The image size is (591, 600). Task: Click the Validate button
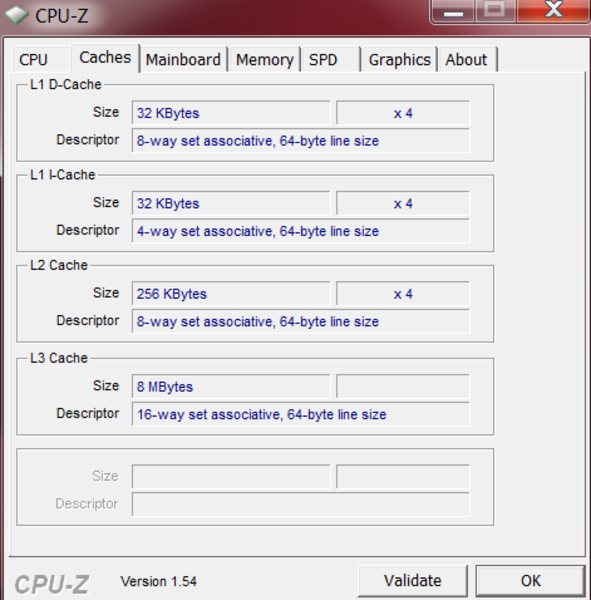coord(413,581)
